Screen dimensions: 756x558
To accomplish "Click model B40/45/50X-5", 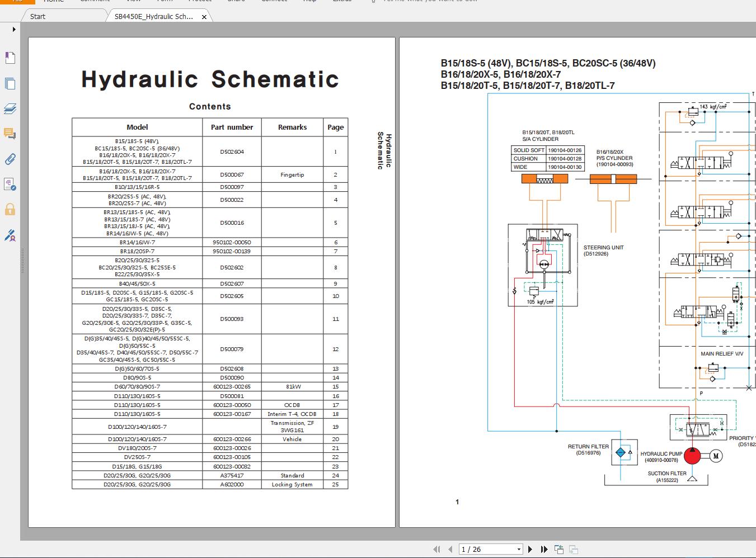I will pyautogui.click(x=137, y=283).
